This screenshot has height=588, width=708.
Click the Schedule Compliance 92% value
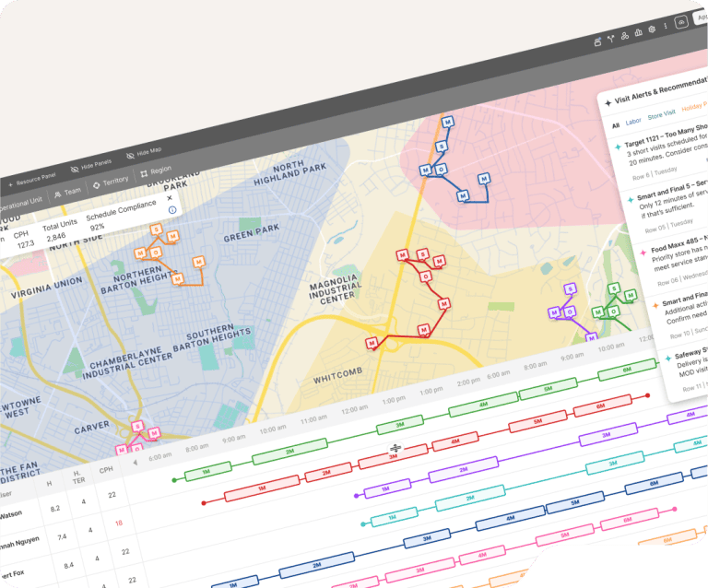97,227
